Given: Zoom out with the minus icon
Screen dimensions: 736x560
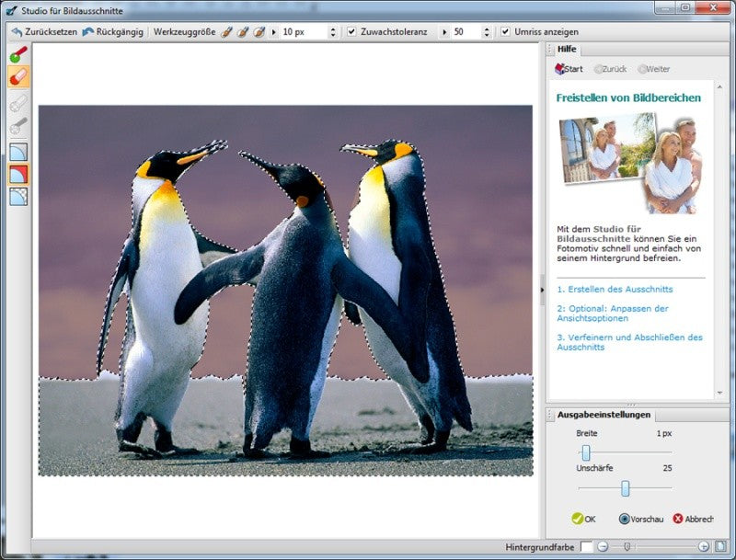Looking at the screenshot, I should (x=604, y=546).
